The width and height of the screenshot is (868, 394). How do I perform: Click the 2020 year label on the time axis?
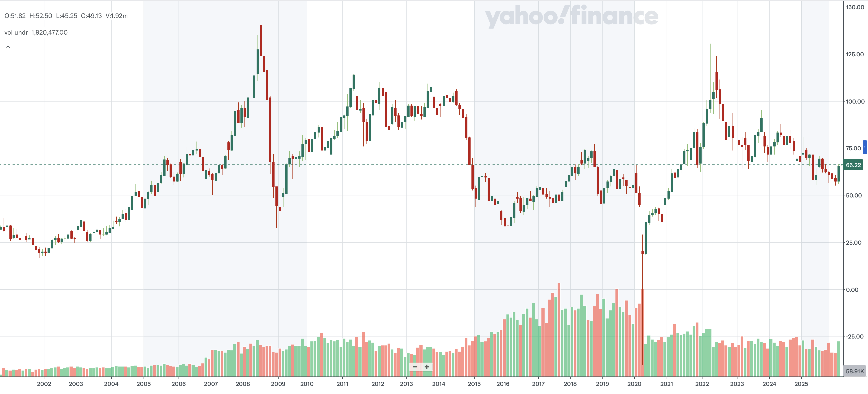(x=634, y=384)
